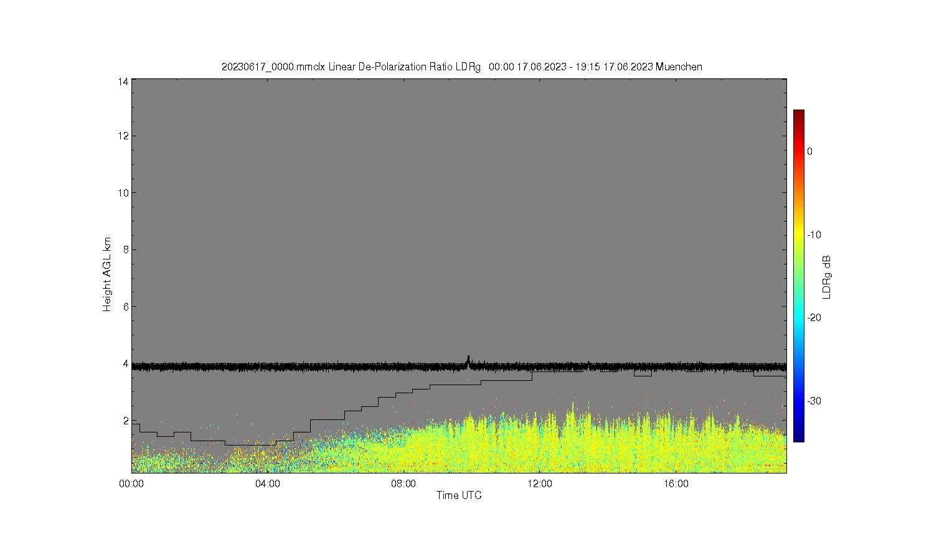Click the height tick label '8'
934x560 pixels.
point(126,250)
